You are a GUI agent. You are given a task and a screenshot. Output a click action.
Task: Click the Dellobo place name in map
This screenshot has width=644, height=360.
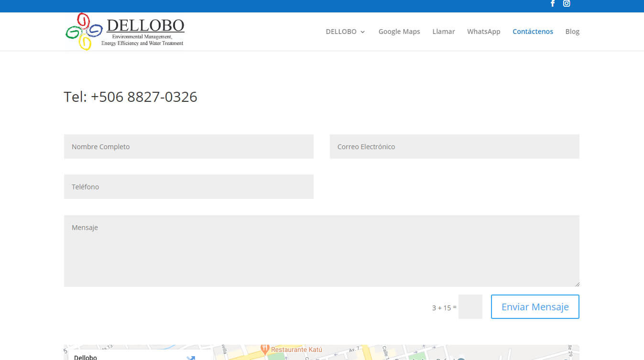point(86,357)
